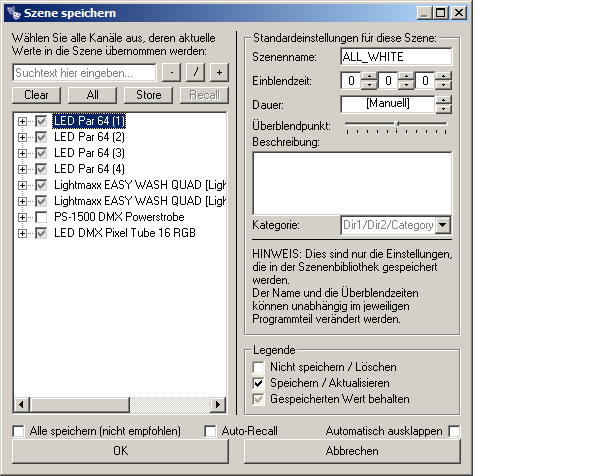Image resolution: width=614 pixels, height=476 pixels.
Task: Expand LED DMX Pixel Tube 16 RGB
Action: (23, 233)
